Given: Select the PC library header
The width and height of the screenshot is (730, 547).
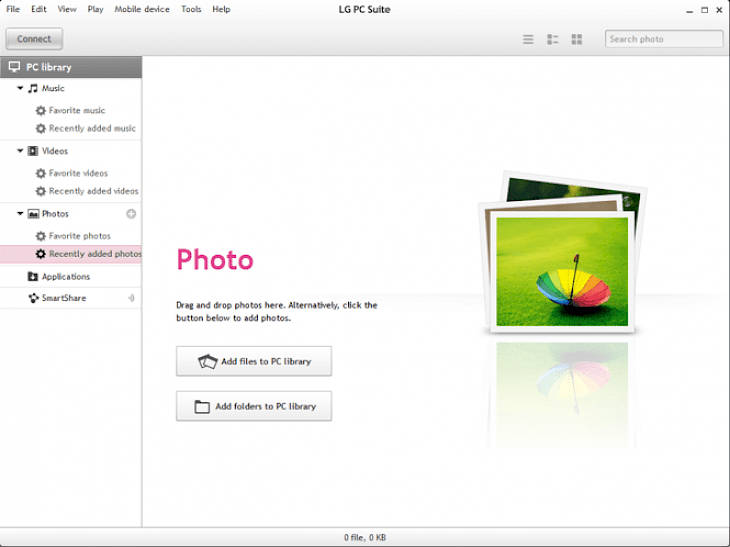Looking at the screenshot, I should pos(71,67).
